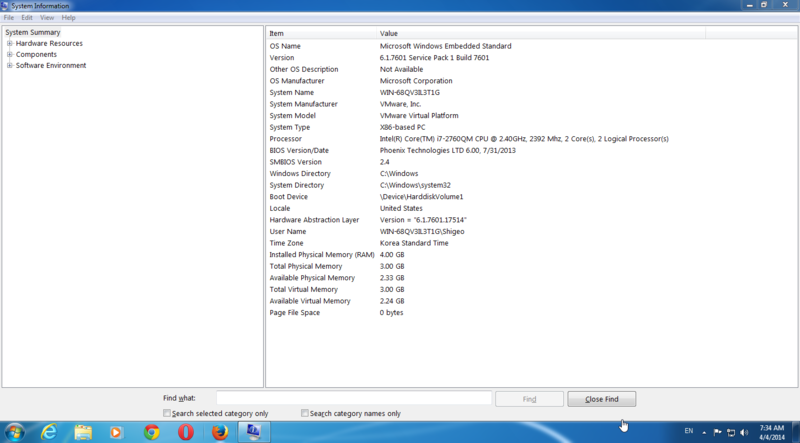Click the Show desktop strip beside clock
Viewport: 800px width, 443px height.
796,432
